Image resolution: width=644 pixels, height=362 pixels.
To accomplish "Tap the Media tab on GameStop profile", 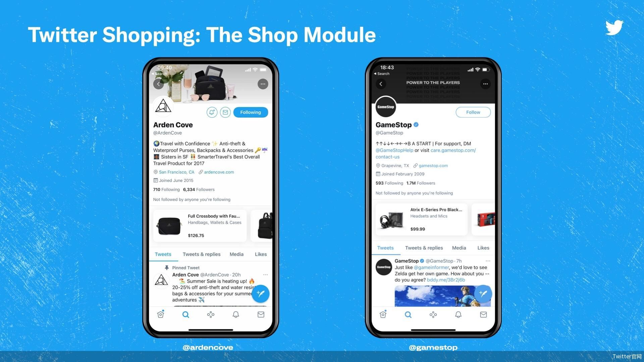I will click(x=459, y=247).
